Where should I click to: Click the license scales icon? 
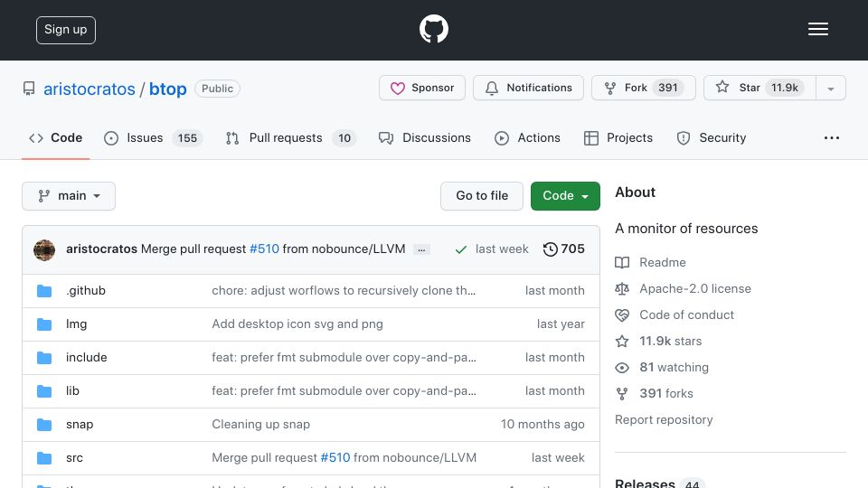622,289
